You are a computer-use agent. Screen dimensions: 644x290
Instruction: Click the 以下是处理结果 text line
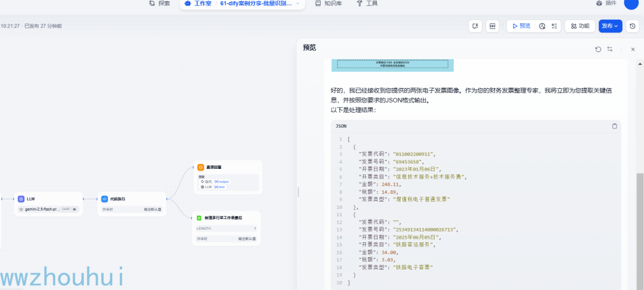pos(353,110)
